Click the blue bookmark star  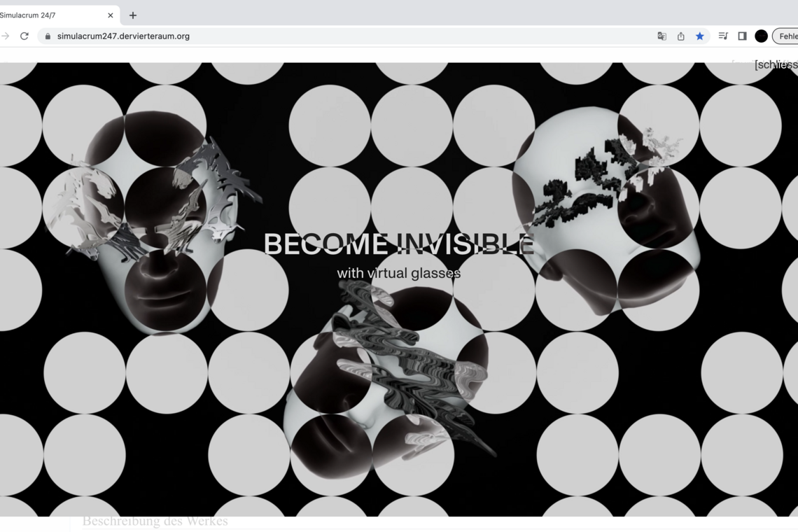tap(699, 36)
